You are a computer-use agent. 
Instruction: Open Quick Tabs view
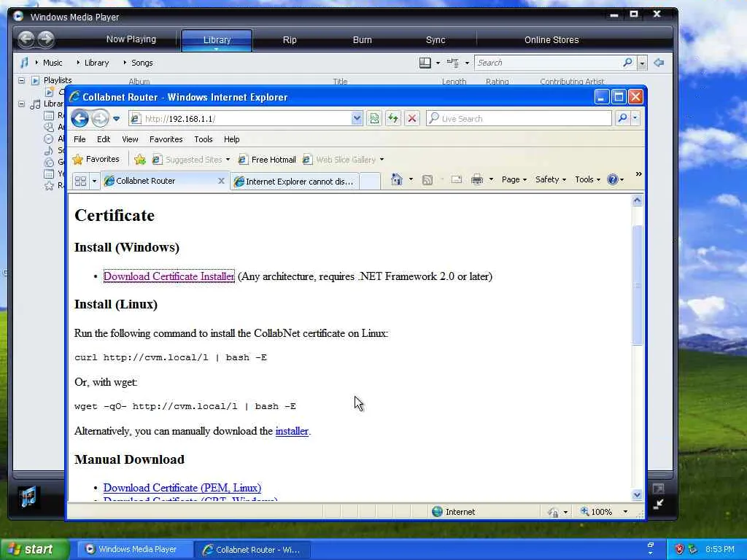coord(80,181)
